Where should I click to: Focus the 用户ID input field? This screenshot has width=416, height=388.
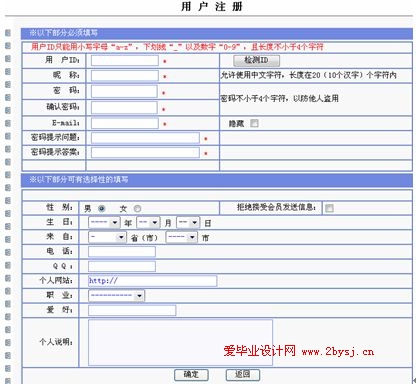click(x=125, y=60)
